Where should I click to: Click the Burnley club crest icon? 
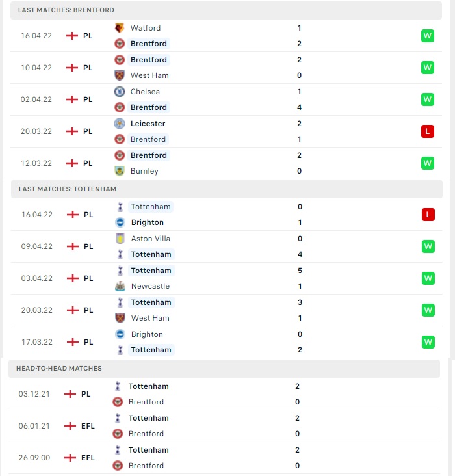(x=120, y=171)
